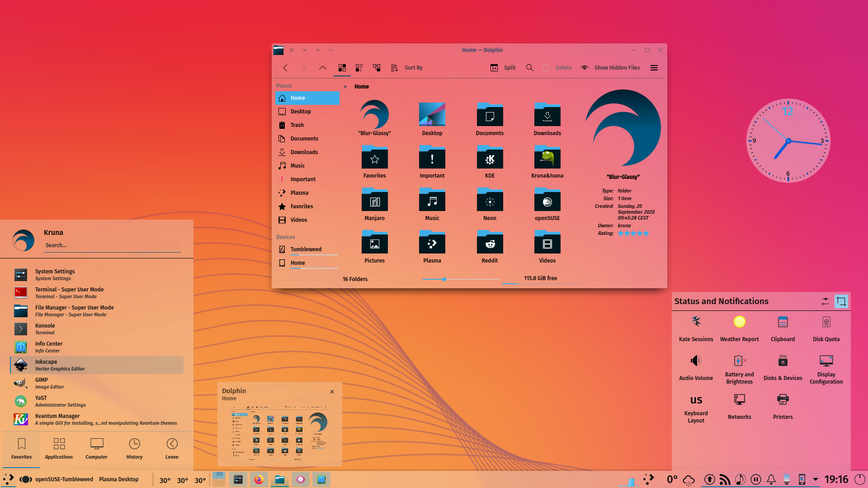Viewport: 868px width, 488px height.
Task: Open the virtual desktop pager
Action: coord(219,479)
